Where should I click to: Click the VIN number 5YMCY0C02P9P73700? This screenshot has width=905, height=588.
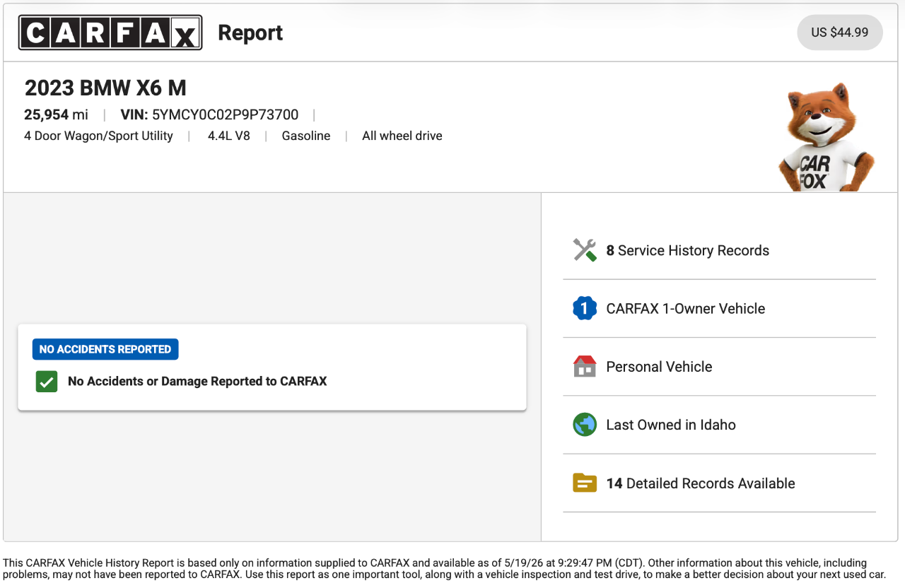coord(226,114)
